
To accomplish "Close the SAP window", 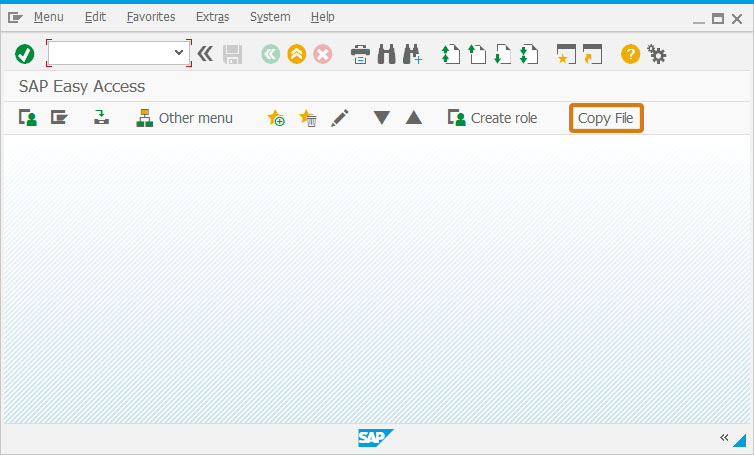I will [x=737, y=19].
